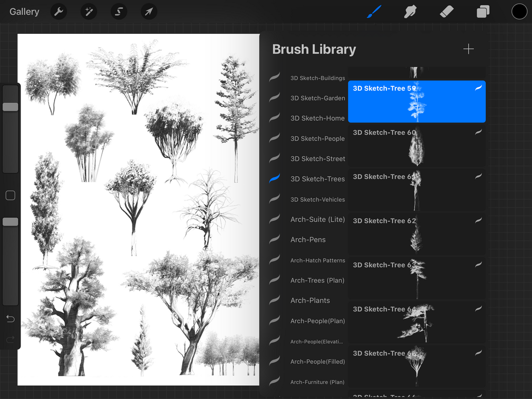Click stroke icon beside Arch-People(Plan)
The height and width of the screenshot is (399, 532).
275,320
